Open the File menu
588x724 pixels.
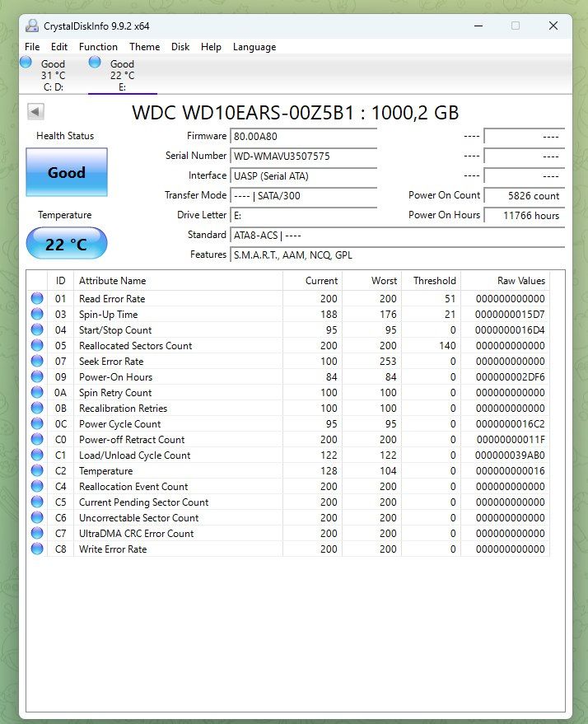click(x=32, y=47)
